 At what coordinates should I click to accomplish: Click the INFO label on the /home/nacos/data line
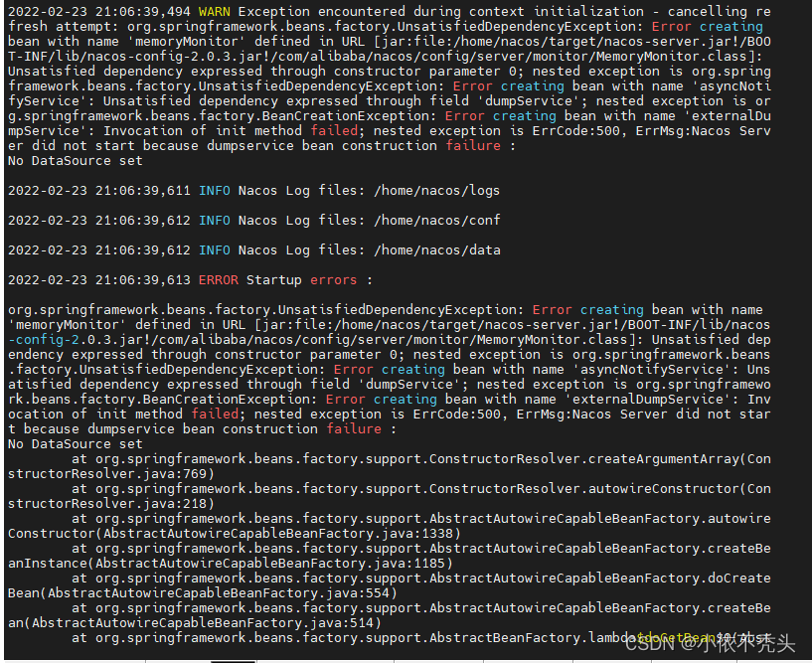(x=215, y=250)
